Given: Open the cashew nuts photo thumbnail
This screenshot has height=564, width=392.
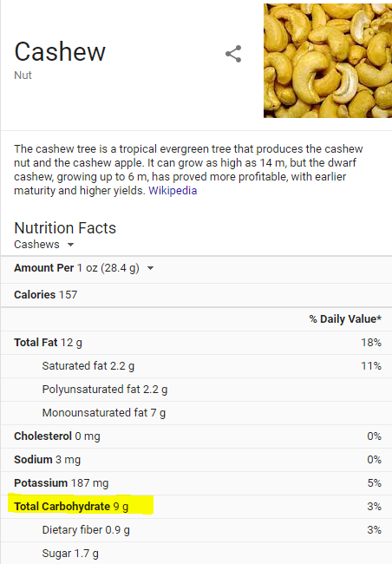Looking at the screenshot, I should tap(328, 61).
